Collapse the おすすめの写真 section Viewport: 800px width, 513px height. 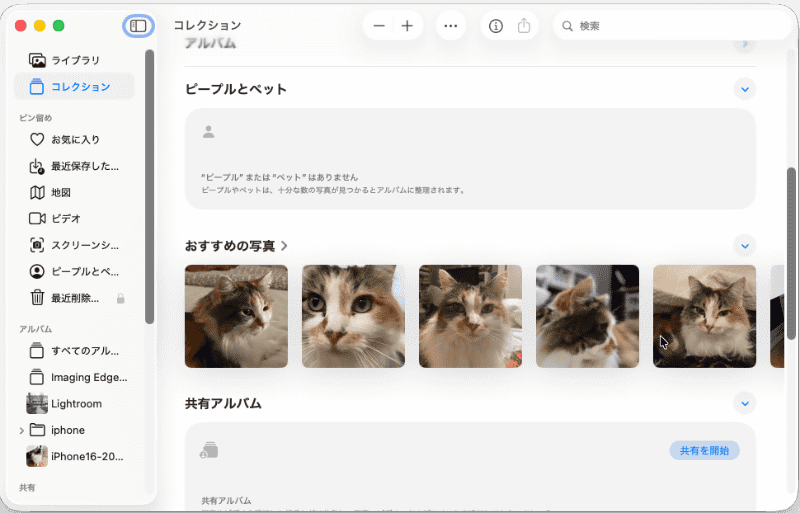click(x=744, y=246)
